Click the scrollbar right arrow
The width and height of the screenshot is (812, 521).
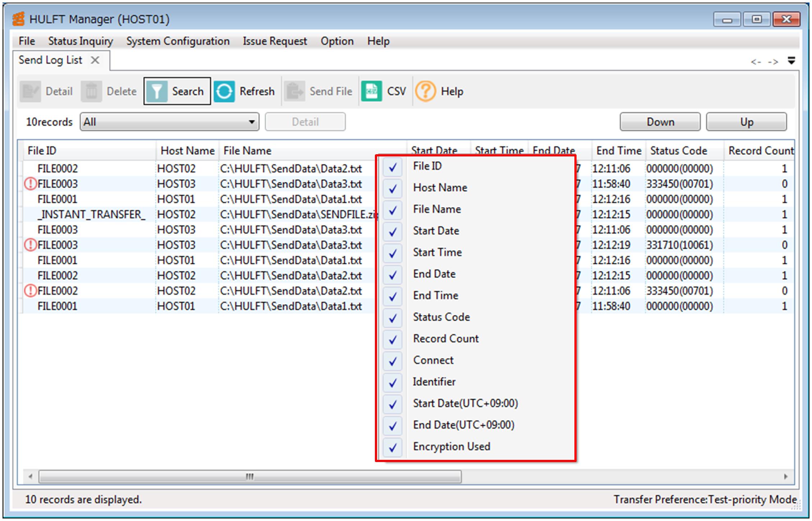pos(785,476)
